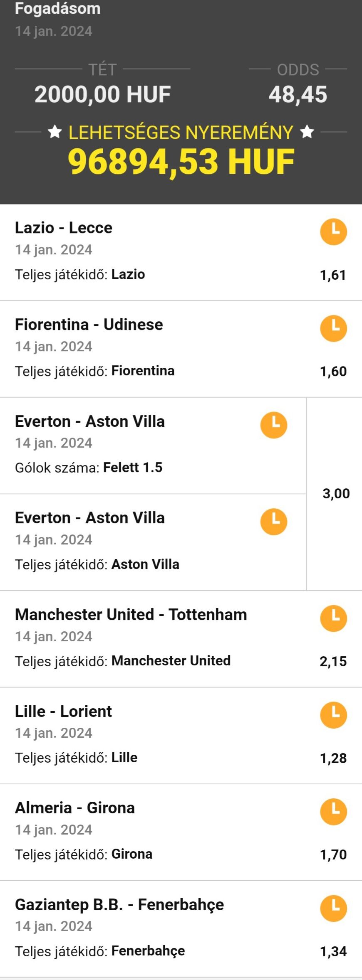Click clock icon for Gaziantep B.B. - Fenerbahçe
The width and height of the screenshot is (362, 980).
333,909
